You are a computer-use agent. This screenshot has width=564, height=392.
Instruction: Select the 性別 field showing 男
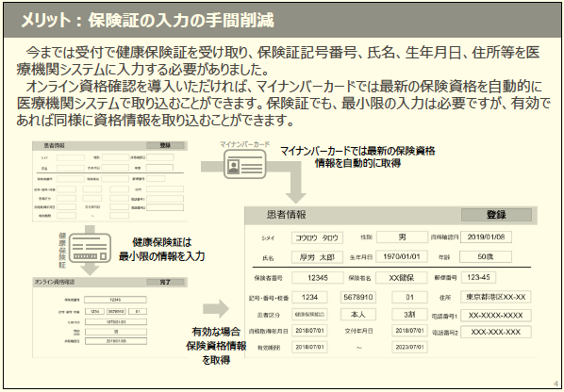pyautogui.click(x=402, y=237)
